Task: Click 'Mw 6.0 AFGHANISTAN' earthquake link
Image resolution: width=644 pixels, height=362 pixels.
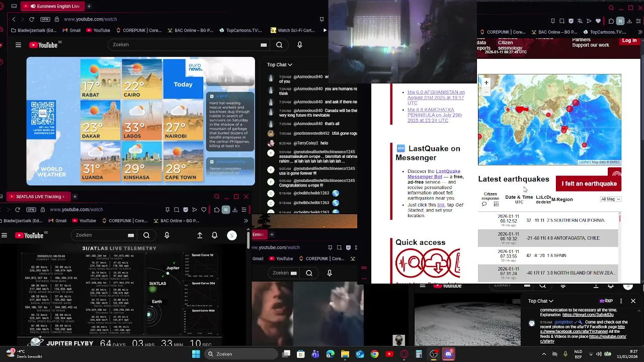Action: pyautogui.click(x=436, y=98)
